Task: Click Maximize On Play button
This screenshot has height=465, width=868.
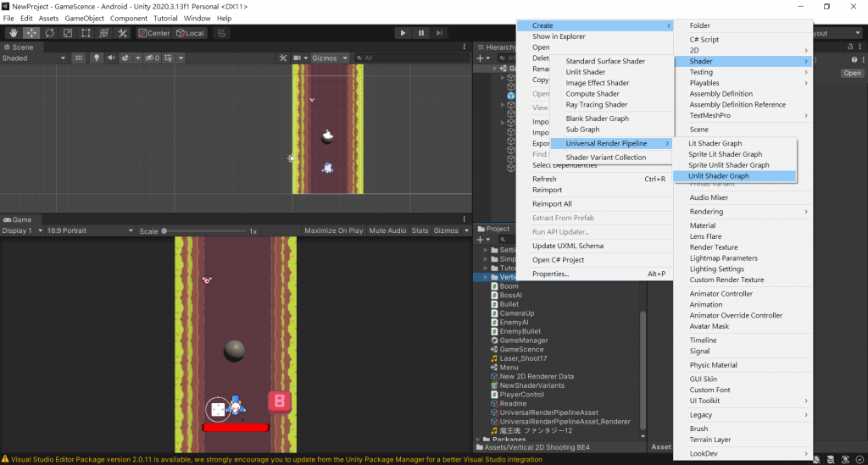Action: [x=333, y=230]
